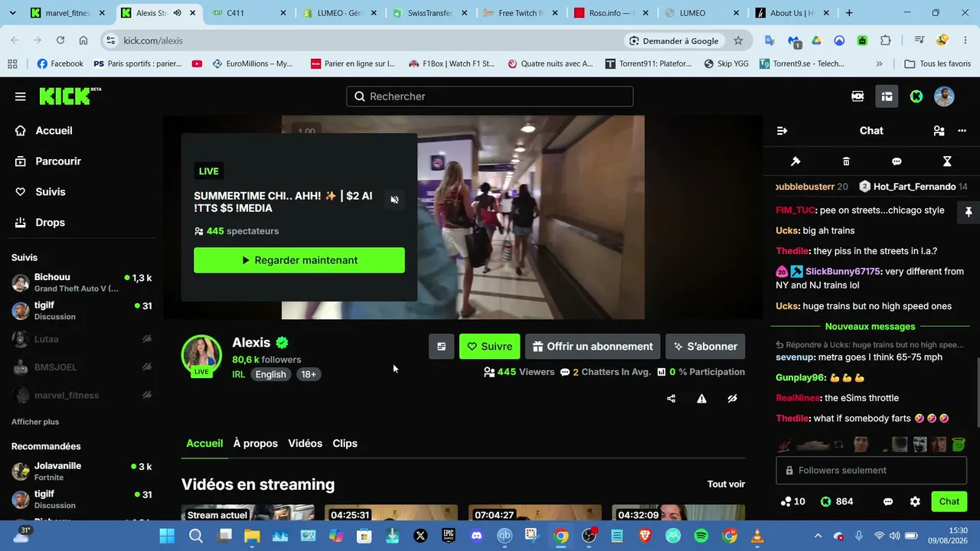Open the 07:04:27 video thumbnail
Screen dimensions: 980x551
coord(534,513)
